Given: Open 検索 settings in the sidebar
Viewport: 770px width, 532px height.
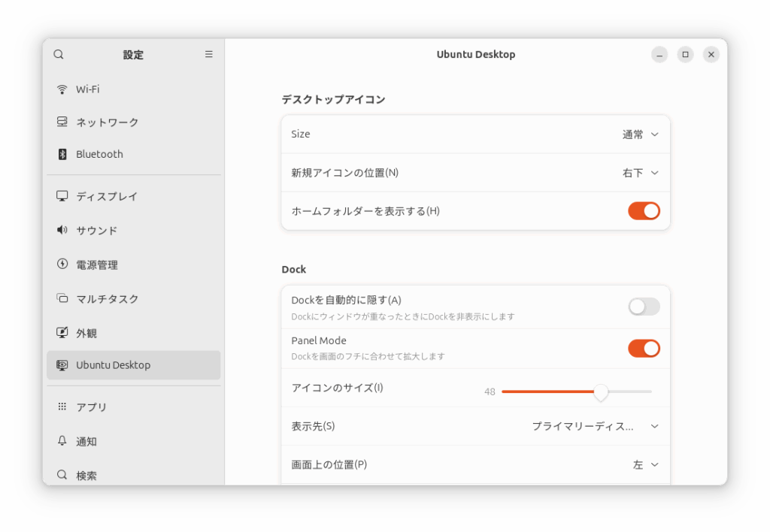Looking at the screenshot, I should [x=134, y=475].
